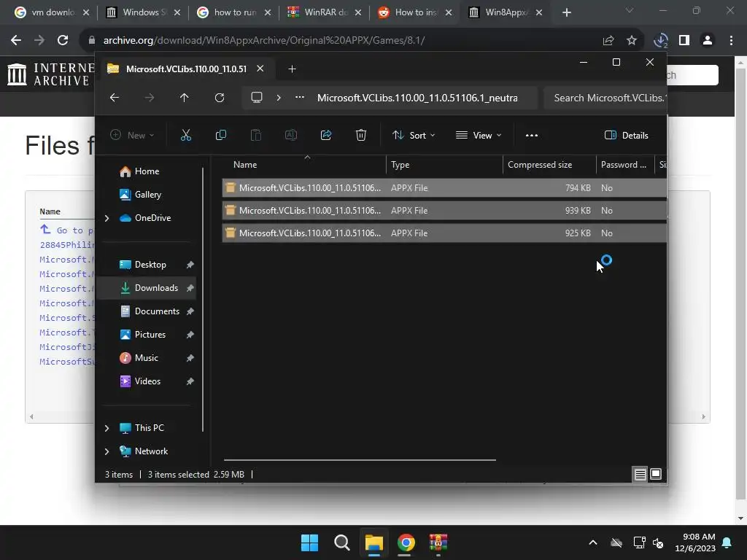Screen dimensions: 747x560
Task: Switch to the 'Windows S' Chrome tab
Action: pos(144,12)
